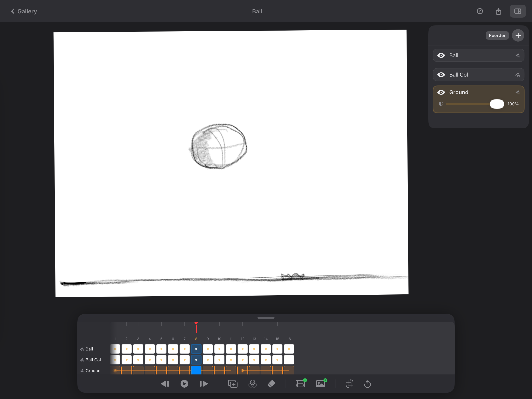Click the add image icon
Viewport: 532px width, 399px height.
click(x=321, y=383)
